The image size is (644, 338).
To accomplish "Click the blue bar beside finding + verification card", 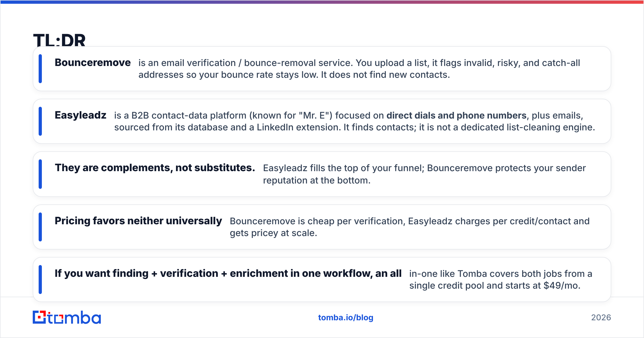I will [40, 280].
